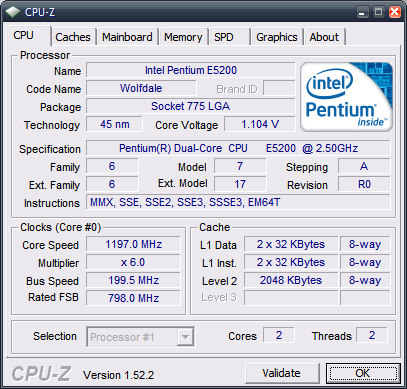Minimize the CPU-Z window
The image size is (407, 389).
(x=362, y=12)
